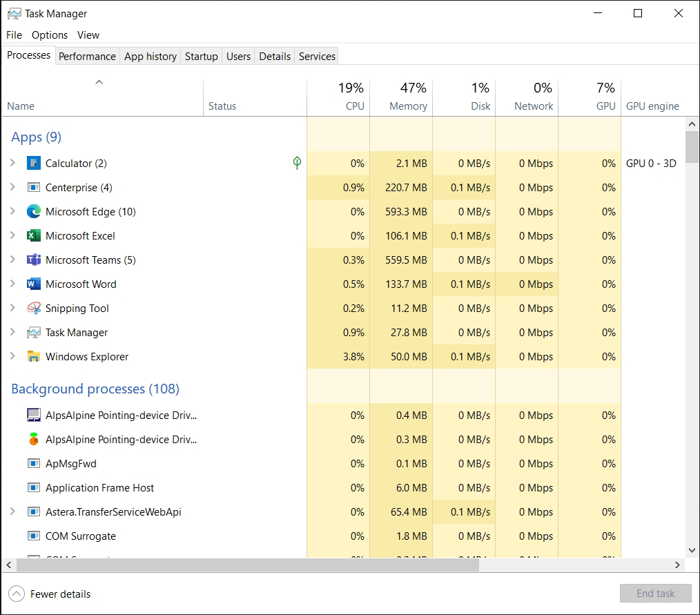Switch to the Performance tab

click(87, 57)
